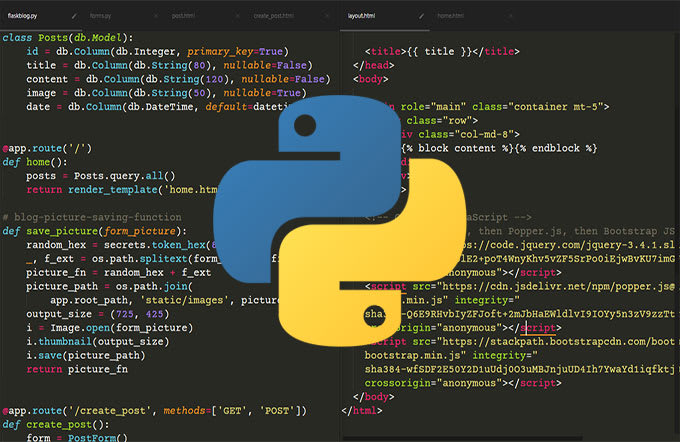
Task: Switch to the flaskblog.py tab
Action: [x=23, y=16]
